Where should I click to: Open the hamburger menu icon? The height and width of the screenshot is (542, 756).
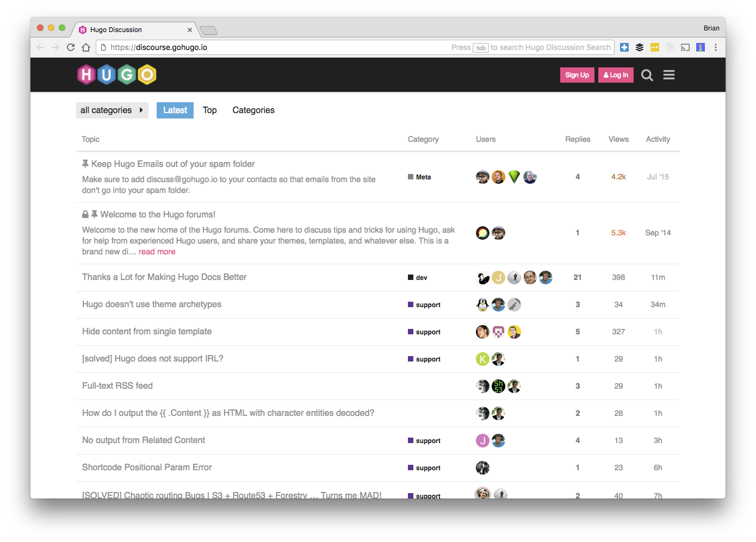point(669,75)
